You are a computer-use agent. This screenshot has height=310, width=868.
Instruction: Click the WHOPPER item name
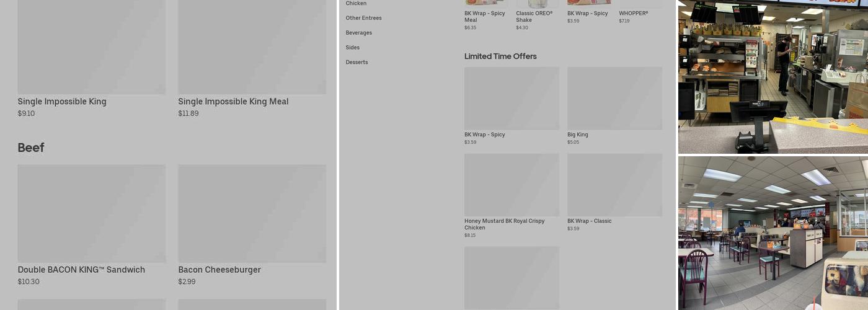pyautogui.click(x=633, y=14)
